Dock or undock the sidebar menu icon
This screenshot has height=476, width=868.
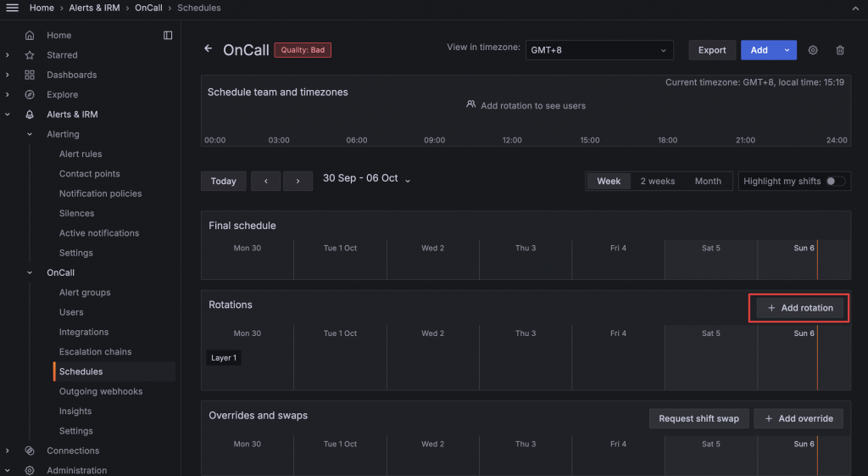(x=168, y=36)
